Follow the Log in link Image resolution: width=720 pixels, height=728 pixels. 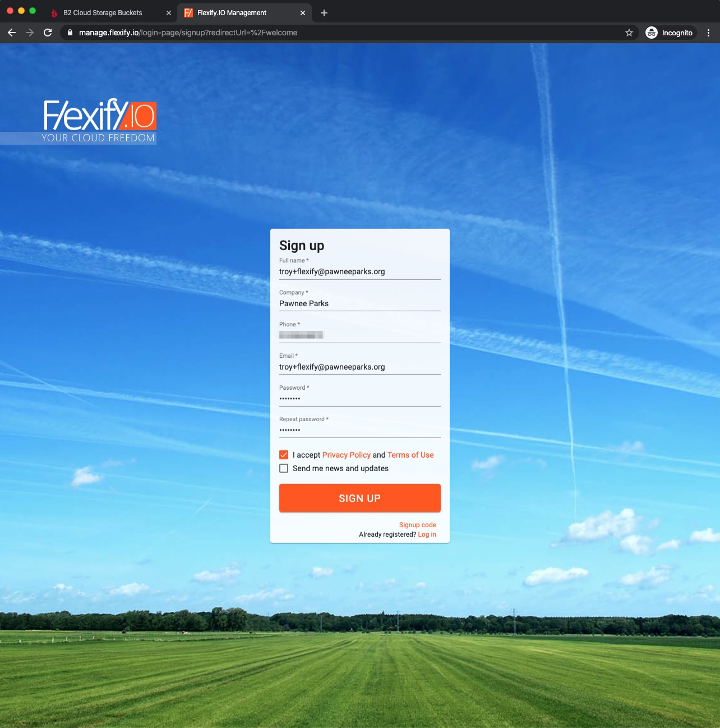[427, 535]
